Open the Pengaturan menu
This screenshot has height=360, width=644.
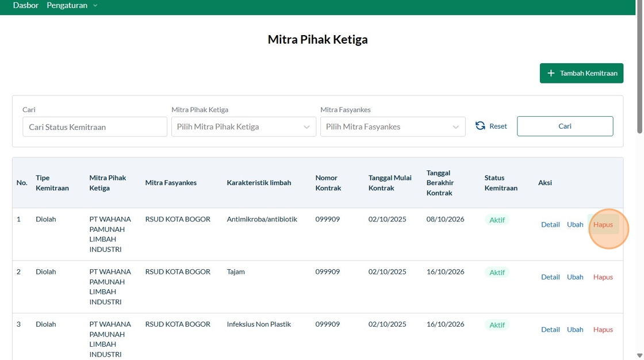pos(67,5)
